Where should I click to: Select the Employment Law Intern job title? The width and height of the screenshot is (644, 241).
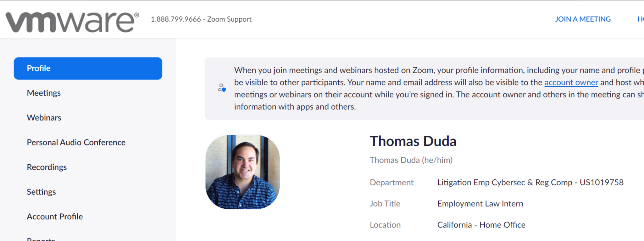(x=480, y=204)
